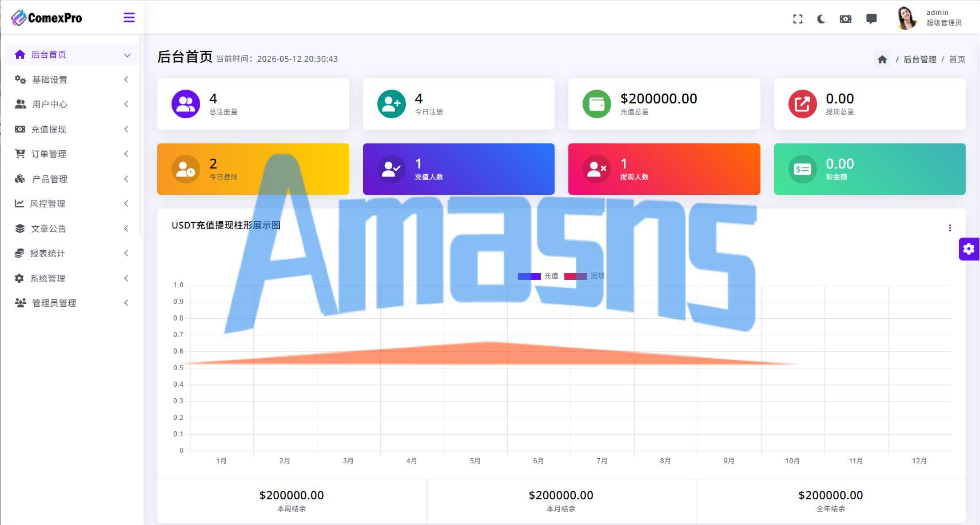Click the 充值总量 $200000.00 figure

pyautogui.click(x=659, y=99)
